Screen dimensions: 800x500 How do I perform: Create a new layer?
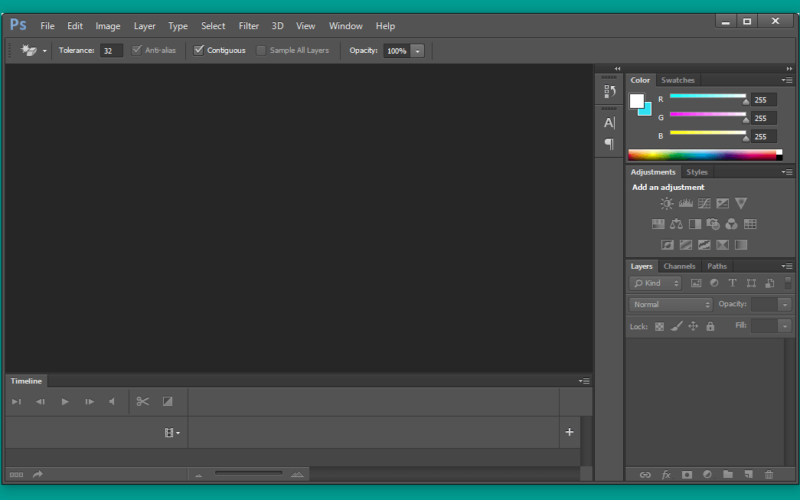coord(748,474)
